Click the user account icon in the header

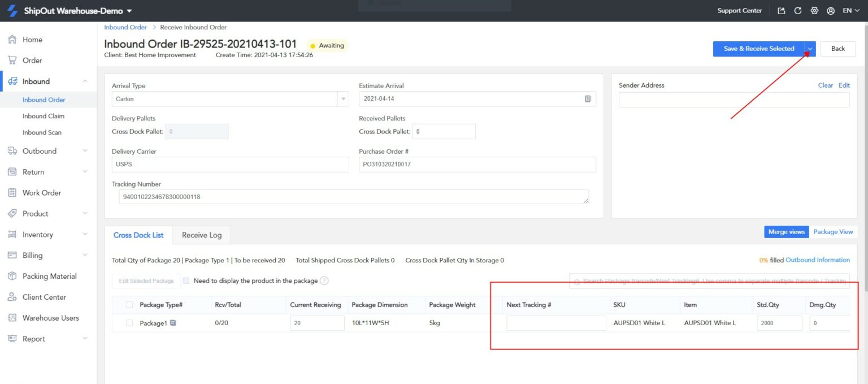[x=830, y=10]
